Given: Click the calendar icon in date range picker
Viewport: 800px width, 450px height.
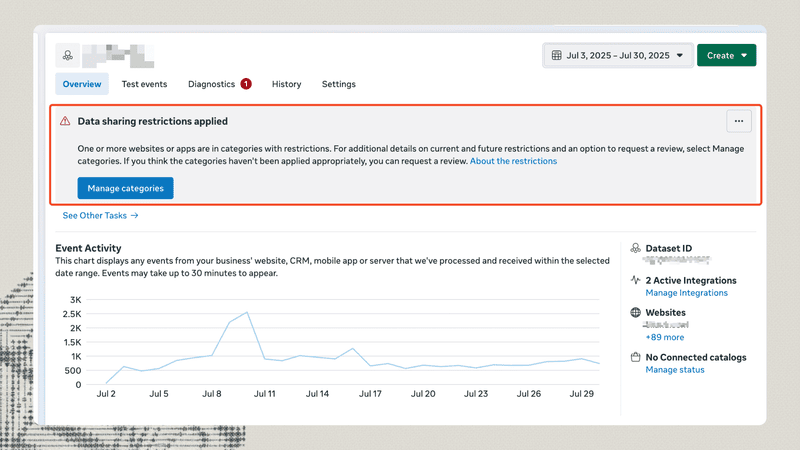Looking at the screenshot, I should click(557, 55).
